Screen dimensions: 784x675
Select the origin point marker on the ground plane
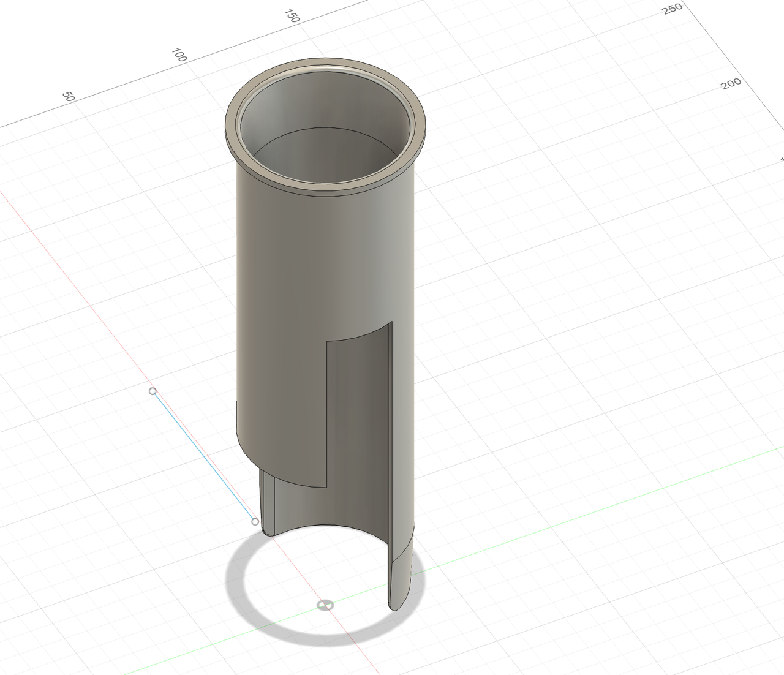coord(325,605)
